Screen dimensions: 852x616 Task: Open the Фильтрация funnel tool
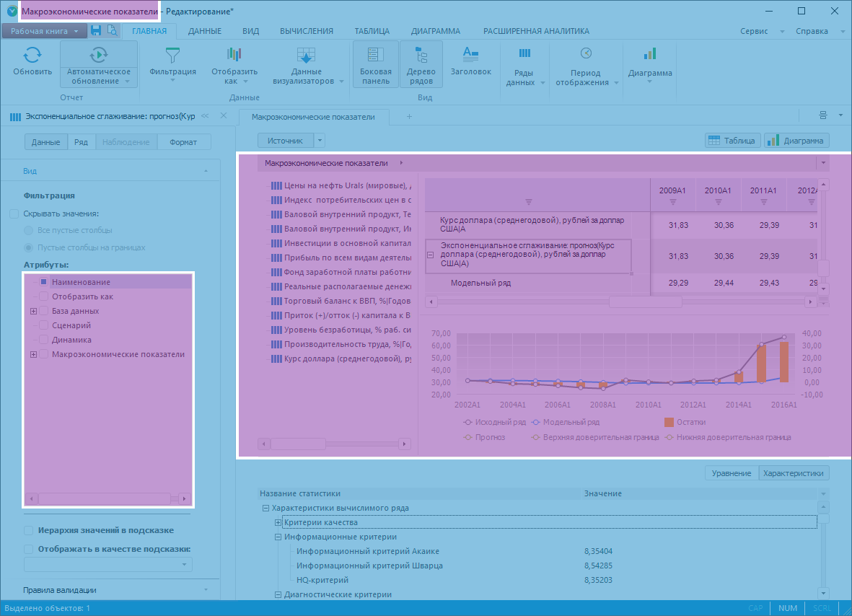tap(172, 56)
